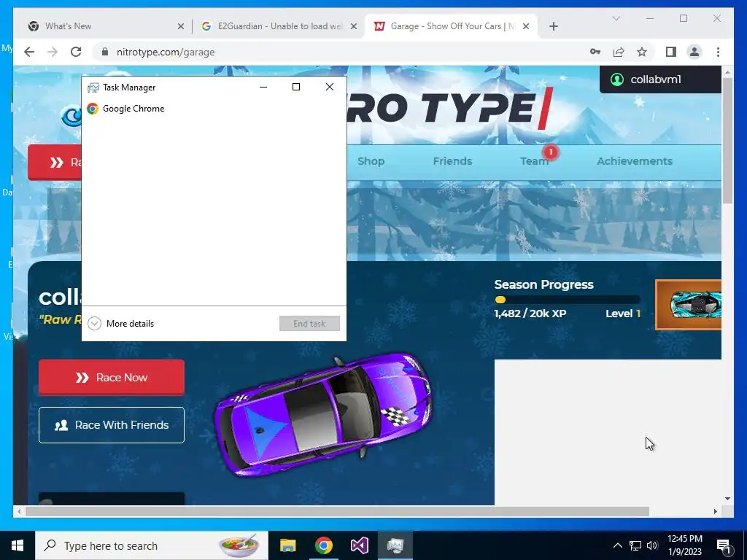Screen dimensions: 747x560
Task: Open a new browser tab
Action: tap(553, 26)
